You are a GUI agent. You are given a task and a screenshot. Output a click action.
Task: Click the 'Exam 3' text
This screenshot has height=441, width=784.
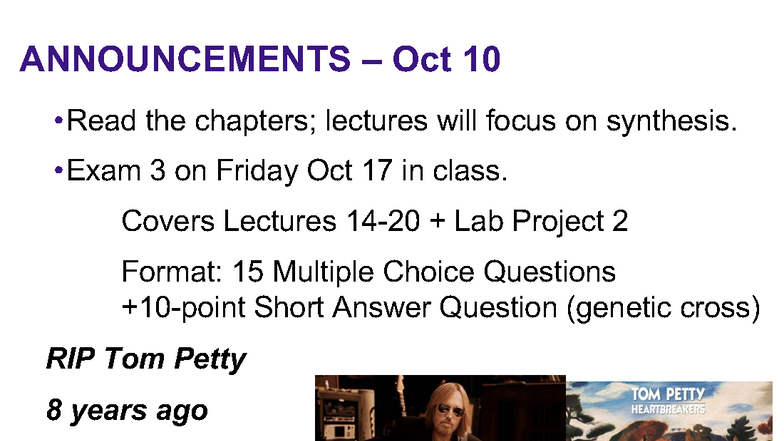click(x=107, y=172)
